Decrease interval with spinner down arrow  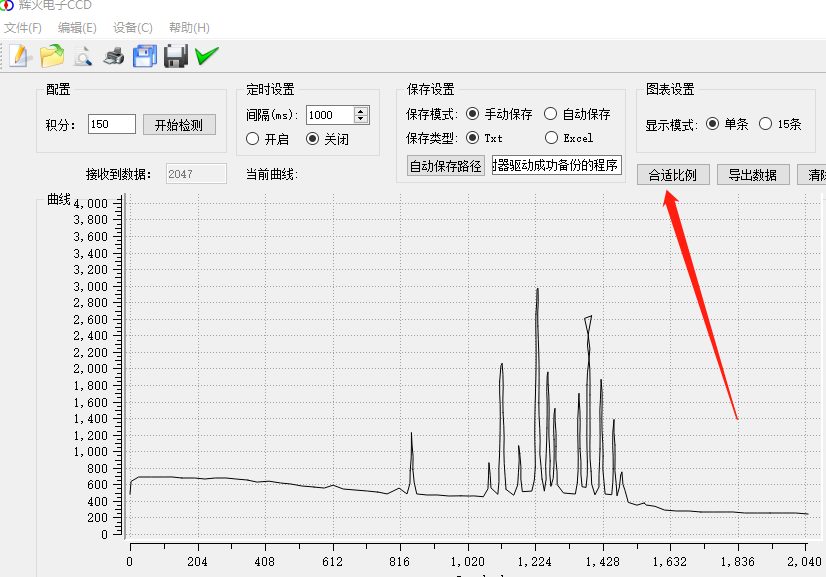[x=361, y=119]
